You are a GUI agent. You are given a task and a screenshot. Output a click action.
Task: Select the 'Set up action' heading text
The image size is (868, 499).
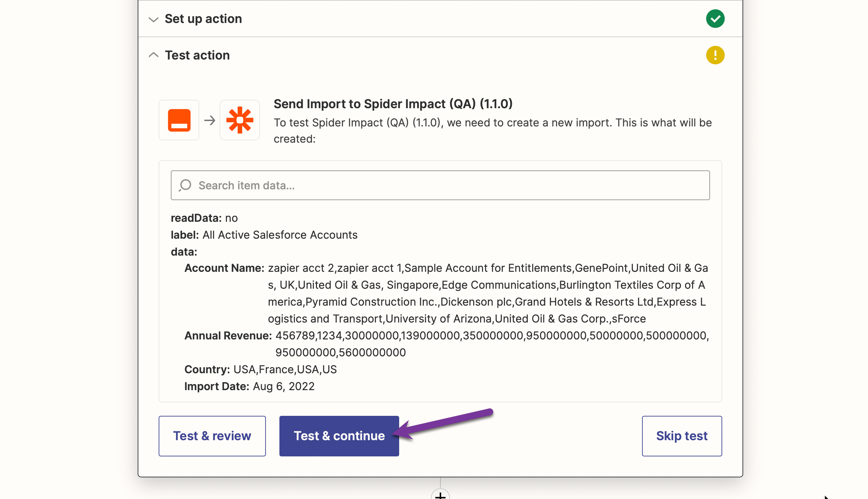pos(203,19)
